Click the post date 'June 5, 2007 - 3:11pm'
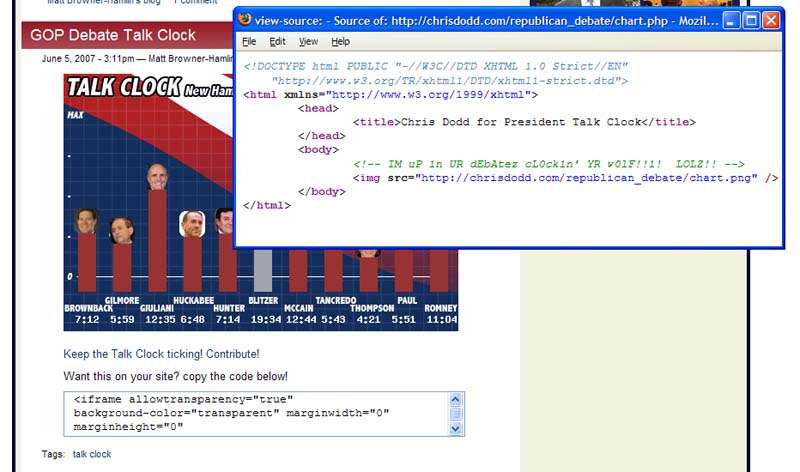 pyautogui.click(x=88, y=59)
